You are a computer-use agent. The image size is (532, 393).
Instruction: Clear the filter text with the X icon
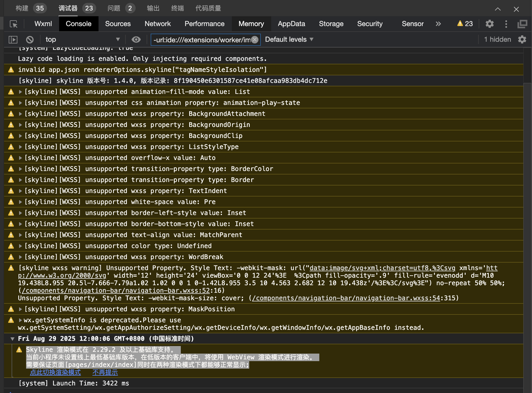pos(255,40)
